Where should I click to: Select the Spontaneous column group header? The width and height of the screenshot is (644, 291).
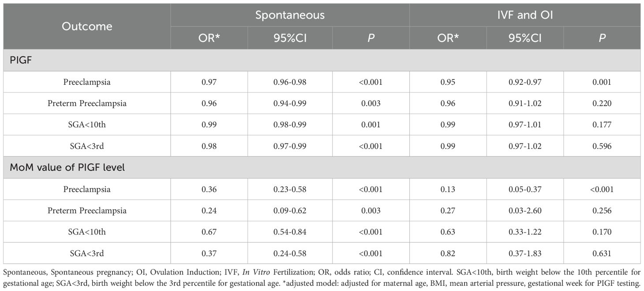(290, 15)
